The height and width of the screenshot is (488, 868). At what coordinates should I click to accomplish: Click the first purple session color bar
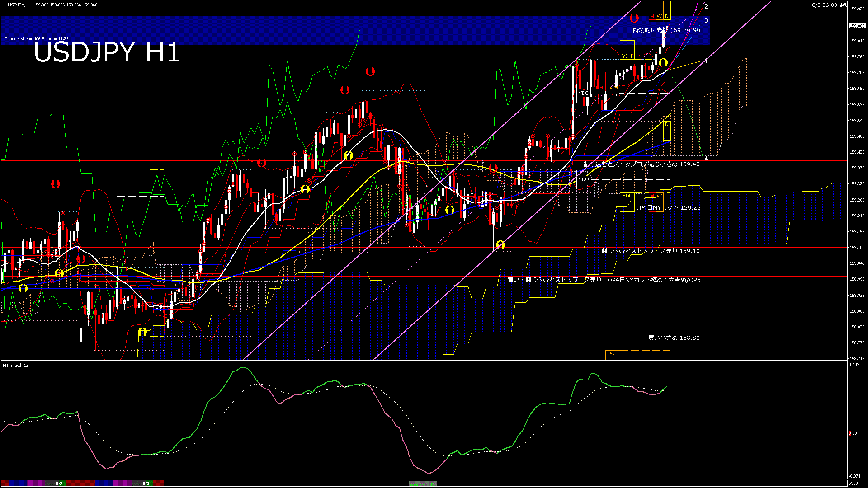click(36, 483)
